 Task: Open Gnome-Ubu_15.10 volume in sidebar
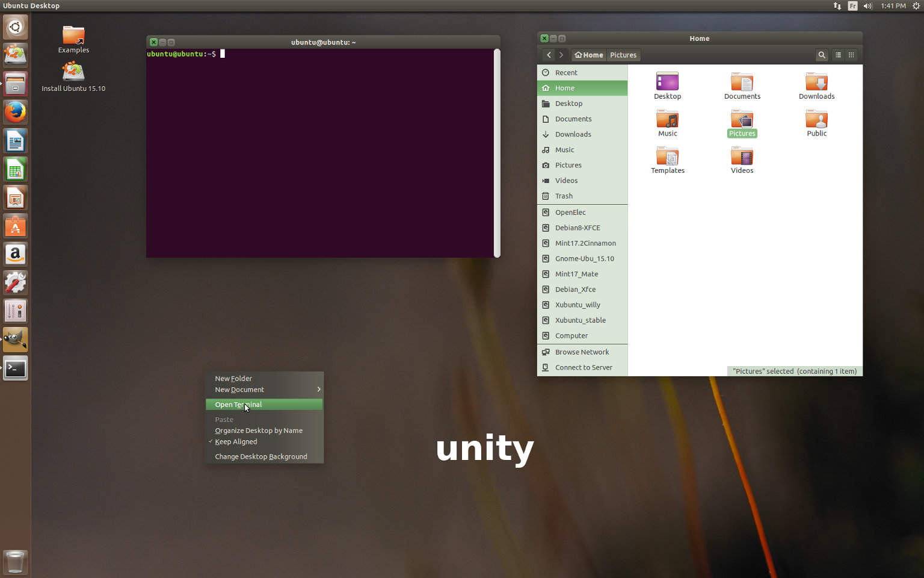(x=582, y=258)
